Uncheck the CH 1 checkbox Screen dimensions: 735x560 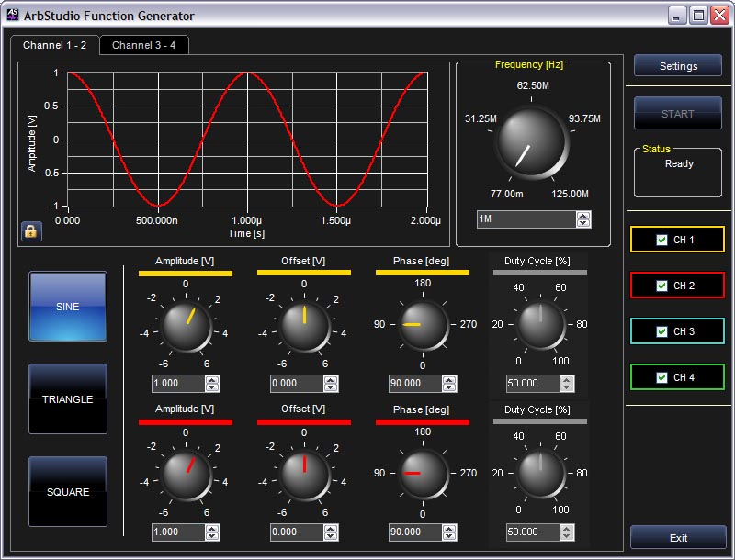(x=662, y=241)
